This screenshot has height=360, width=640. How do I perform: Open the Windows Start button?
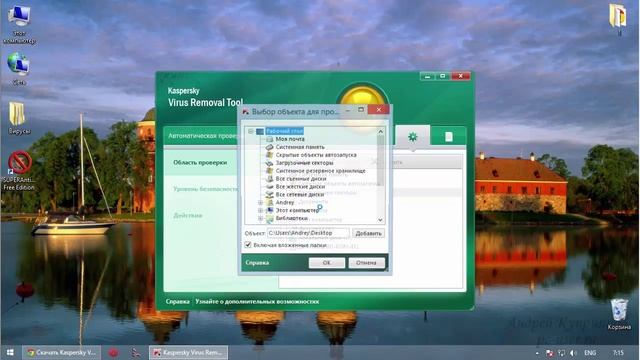(10, 352)
